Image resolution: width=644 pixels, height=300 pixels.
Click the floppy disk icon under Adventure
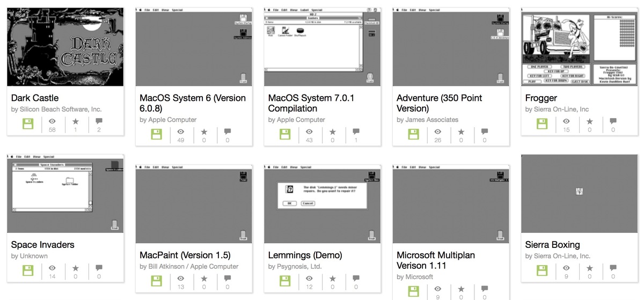point(414,134)
